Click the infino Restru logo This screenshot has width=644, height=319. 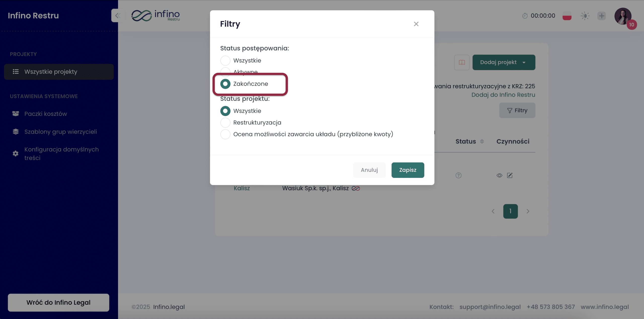pyautogui.click(x=155, y=16)
